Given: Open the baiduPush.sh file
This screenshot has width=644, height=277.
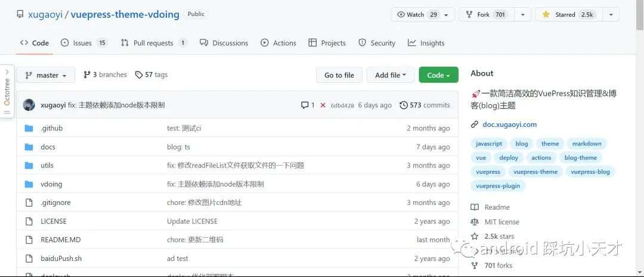Looking at the screenshot, I should pyautogui.click(x=61, y=259).
